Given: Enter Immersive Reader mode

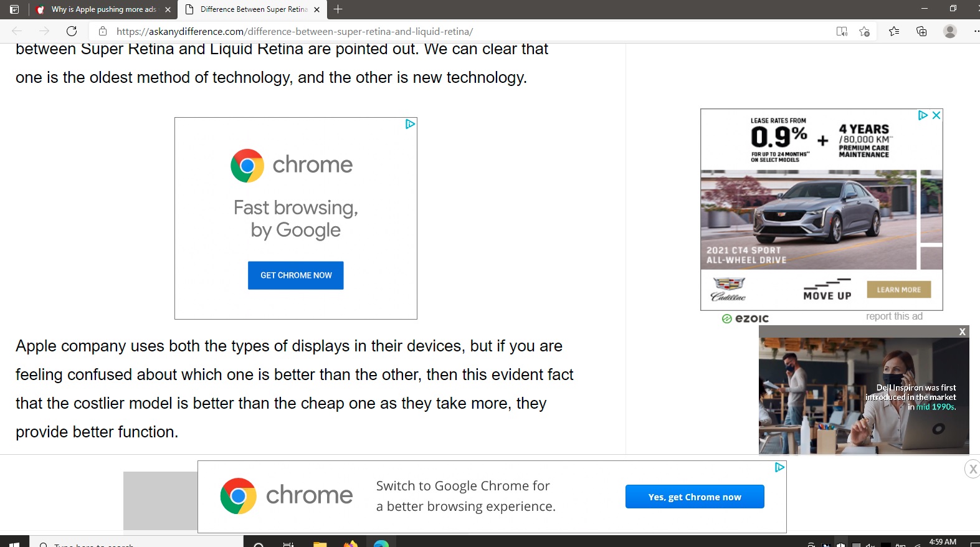Looking at the screenshot, I should pyautogui.click(x=842, y=31).
